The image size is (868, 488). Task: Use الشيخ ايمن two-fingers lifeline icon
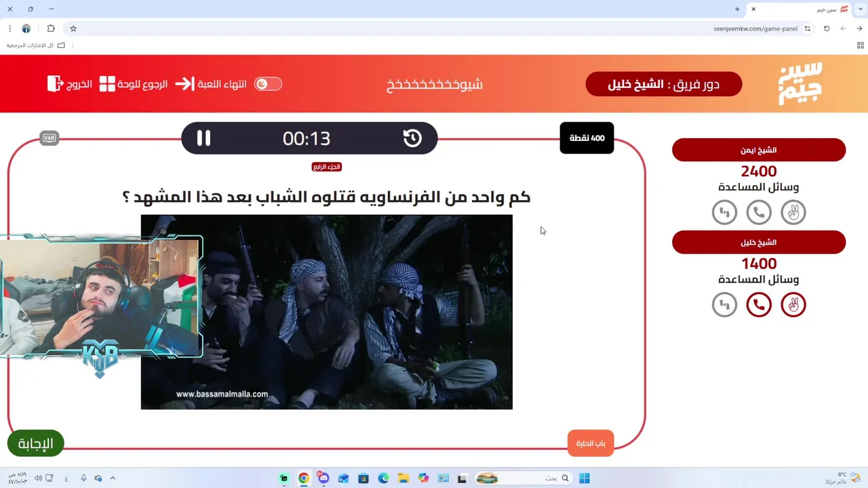point(793,212)
